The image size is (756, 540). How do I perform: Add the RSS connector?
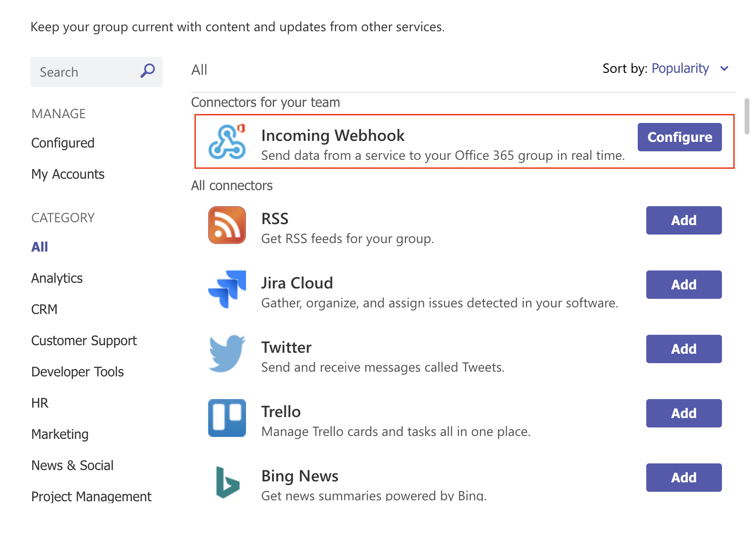pyautogui.click(x=684, y=220)
